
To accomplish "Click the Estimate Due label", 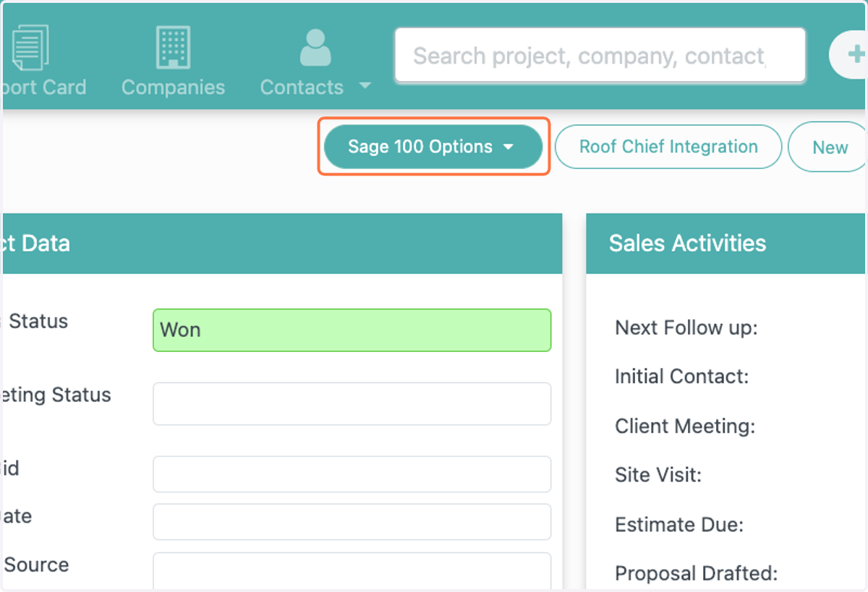I will [x=679, y=525].
